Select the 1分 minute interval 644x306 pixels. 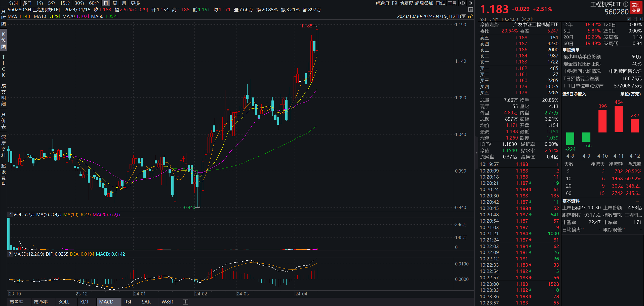(40, 3)
